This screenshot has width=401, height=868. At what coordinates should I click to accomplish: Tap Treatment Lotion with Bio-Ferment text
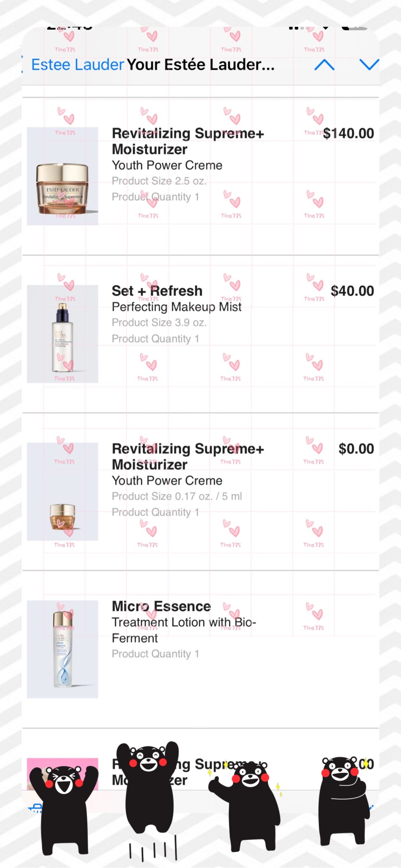184,630
